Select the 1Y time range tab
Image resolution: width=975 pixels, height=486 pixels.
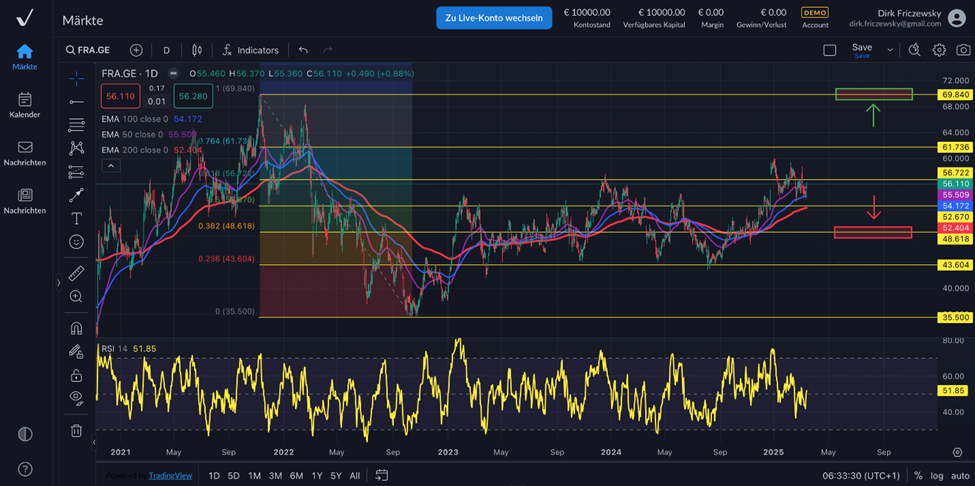[317, 476]
